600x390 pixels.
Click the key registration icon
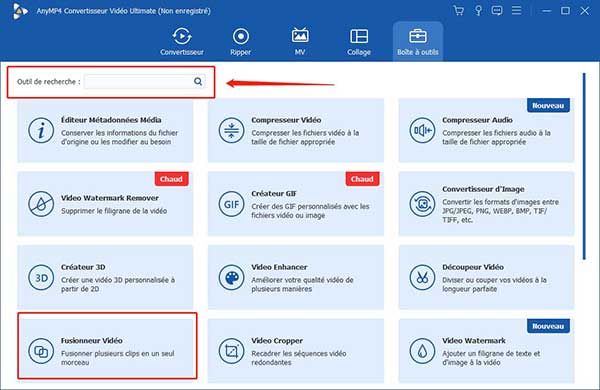478,11
